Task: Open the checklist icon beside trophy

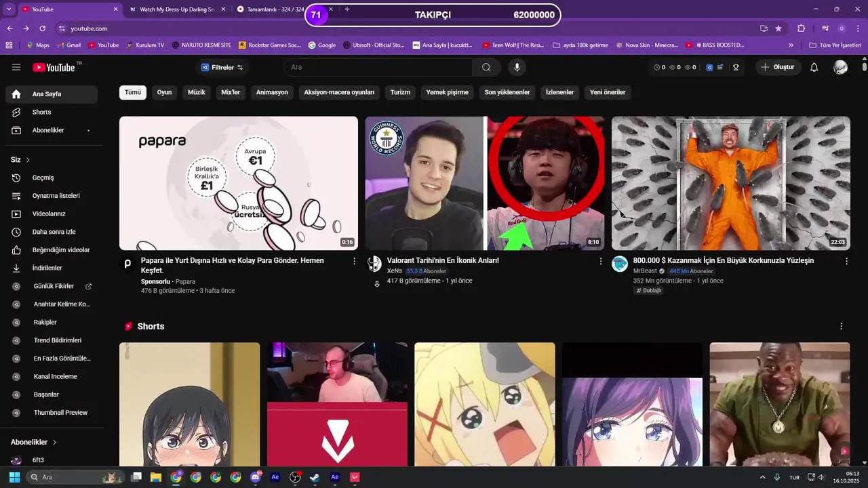Action: (x=720, y=67)
